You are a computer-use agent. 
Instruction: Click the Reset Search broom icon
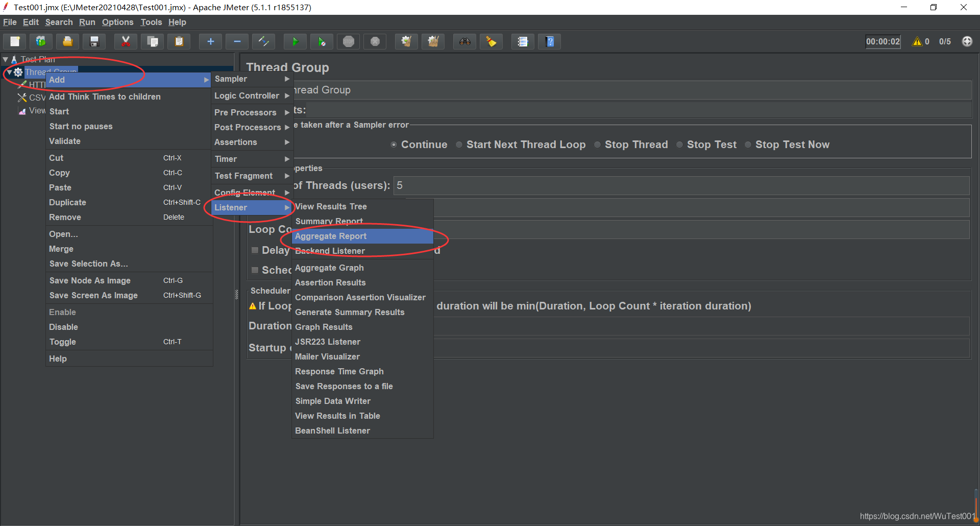pos(491,41)
